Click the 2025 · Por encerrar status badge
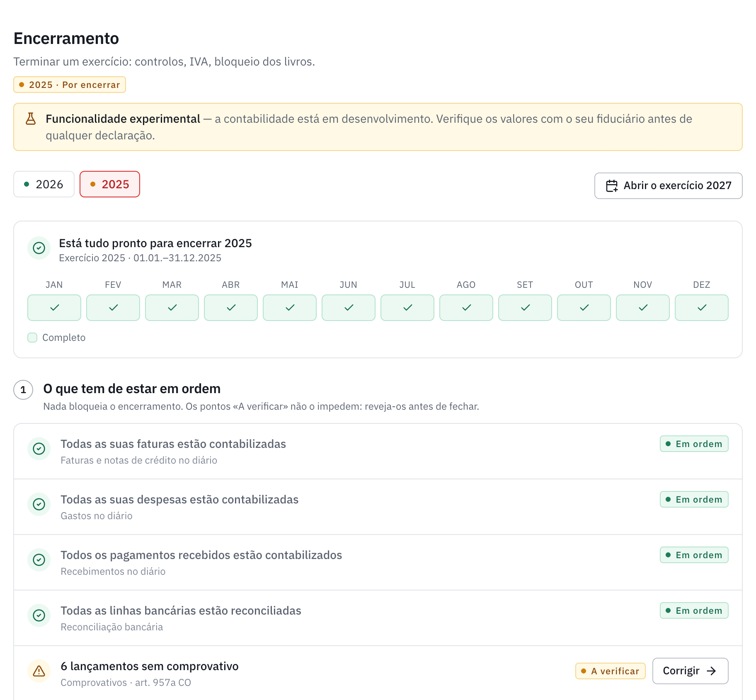The width and height of the screenshot is (756, 700). pos(70,85)
